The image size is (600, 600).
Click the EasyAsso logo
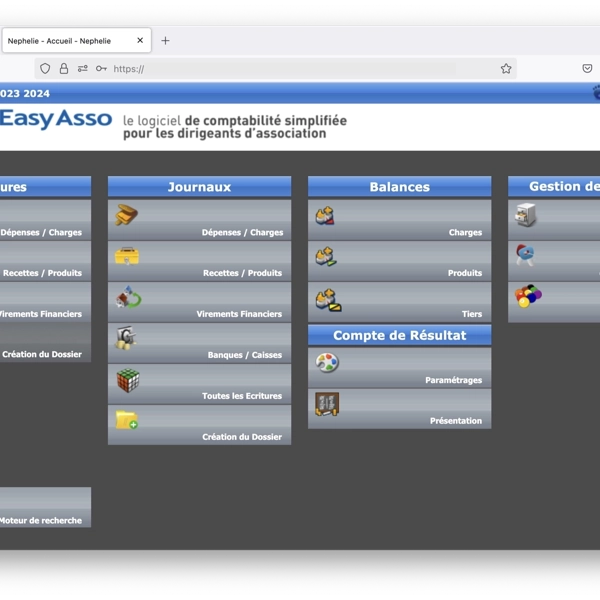(56, 119)
